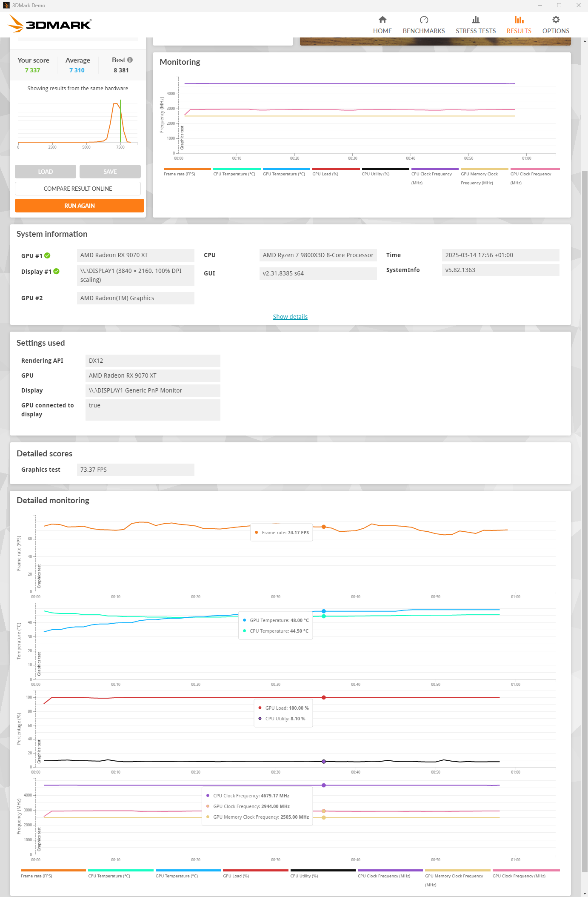This screenshot has height=897, width=588.
Task: Click orange Frame rate swatch in Detailed monitoring
Action: tap(53, 870)
